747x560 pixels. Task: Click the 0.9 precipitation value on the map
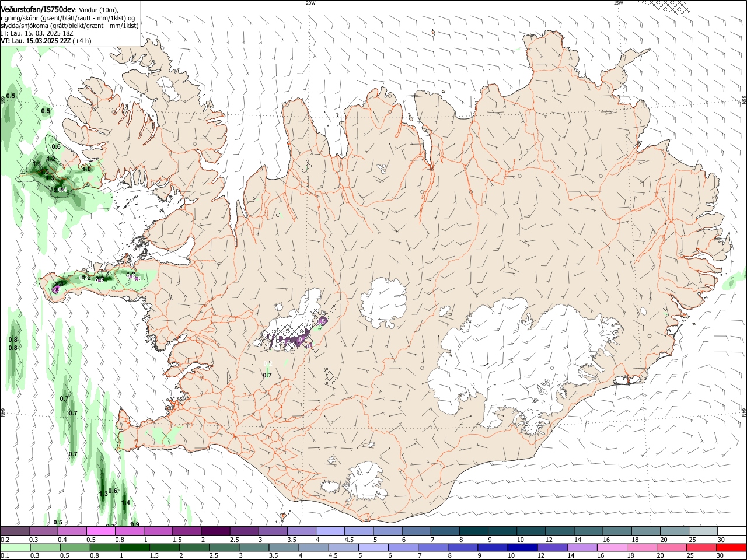pos(135,524)
